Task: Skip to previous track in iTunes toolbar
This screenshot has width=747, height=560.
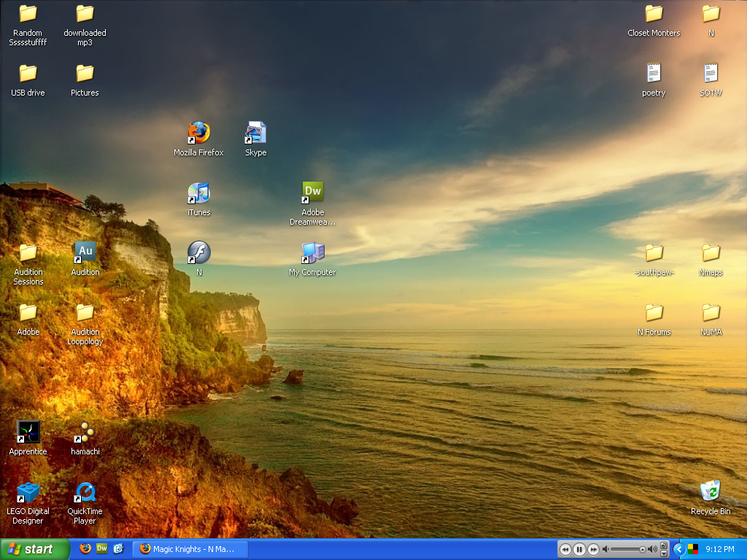Action: [x=565, y=550]
